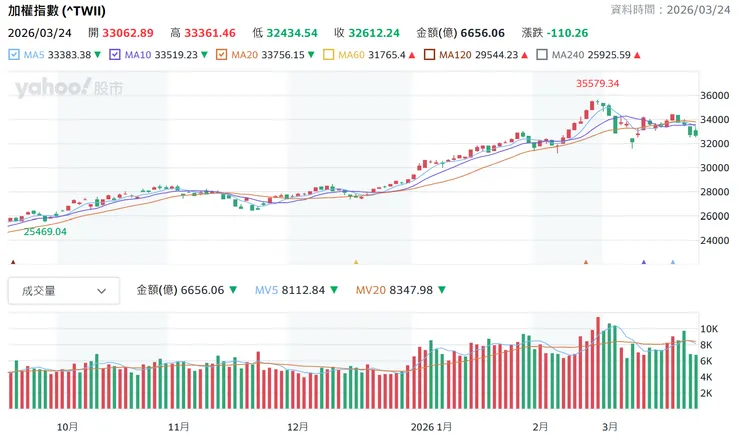
Task: Click the 2026 1月 axis label
Action: (431, 427)
